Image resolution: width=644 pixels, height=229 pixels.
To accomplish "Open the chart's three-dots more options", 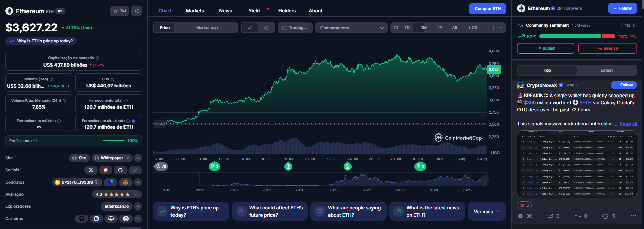I will click(500, 28).
